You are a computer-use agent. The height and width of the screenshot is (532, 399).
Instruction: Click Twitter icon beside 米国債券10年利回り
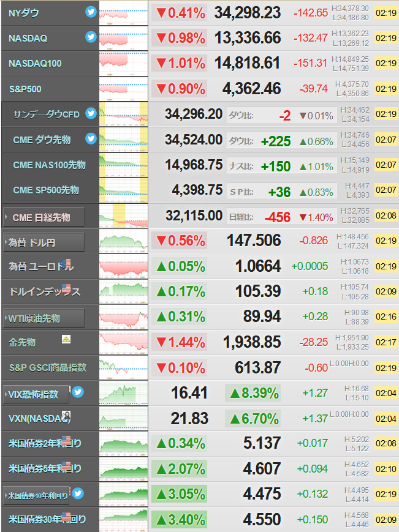(78, 493)
